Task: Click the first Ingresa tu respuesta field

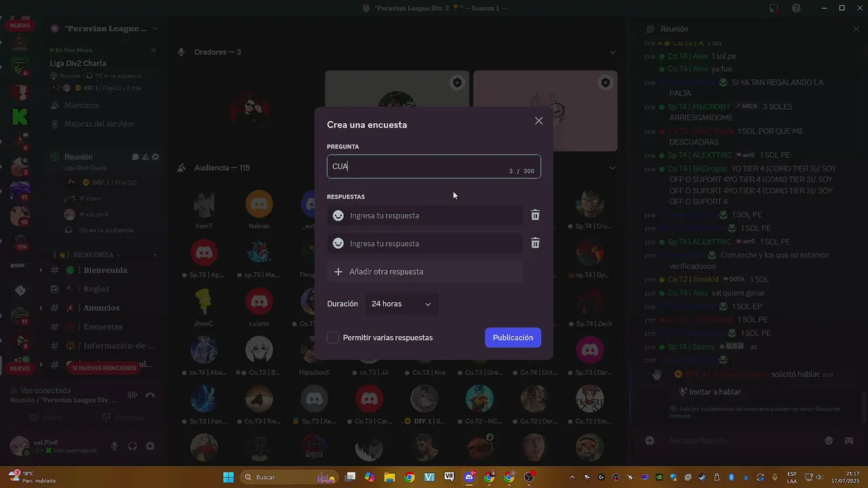Action: point(425,216)
